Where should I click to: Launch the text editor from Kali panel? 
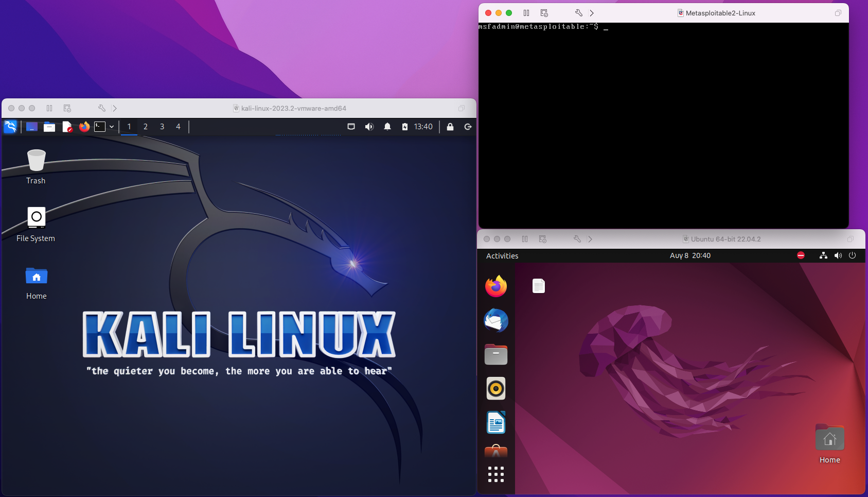click(67, 127)
